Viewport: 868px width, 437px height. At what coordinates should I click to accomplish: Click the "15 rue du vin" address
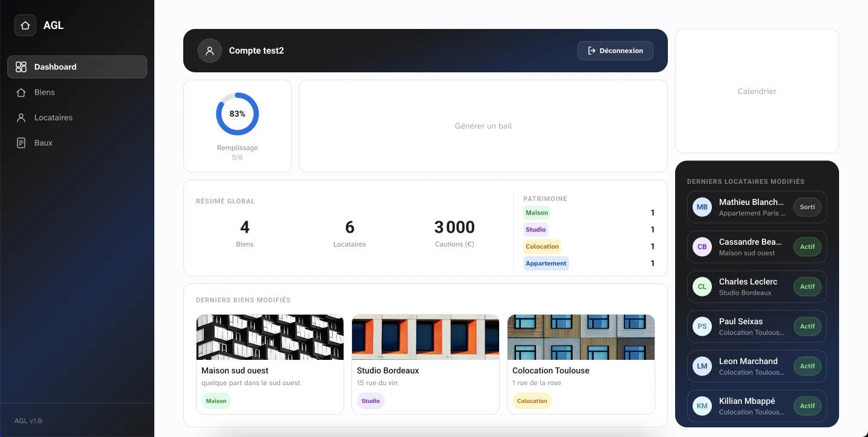tap(377, 383)
